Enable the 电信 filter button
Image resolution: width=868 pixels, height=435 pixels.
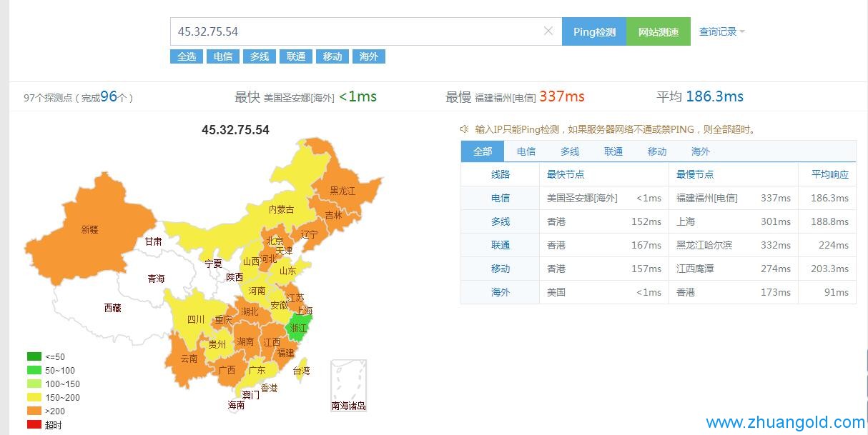(222, 56)
